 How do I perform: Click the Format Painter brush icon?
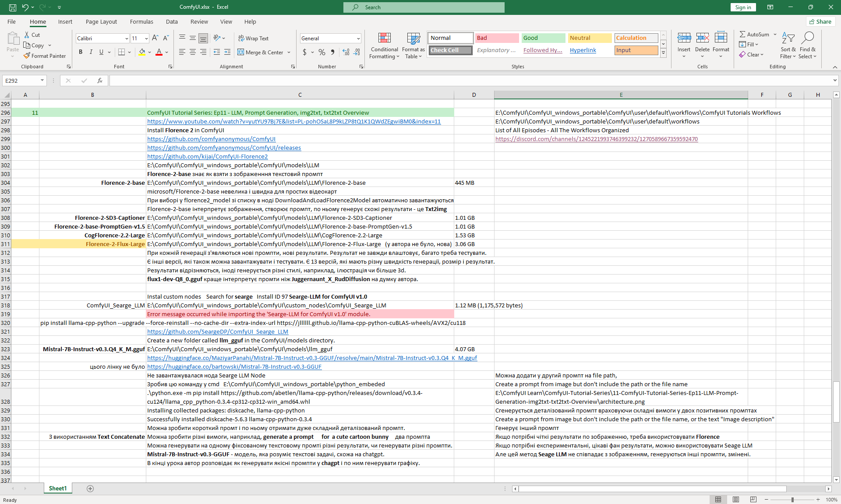click(27, 56)
